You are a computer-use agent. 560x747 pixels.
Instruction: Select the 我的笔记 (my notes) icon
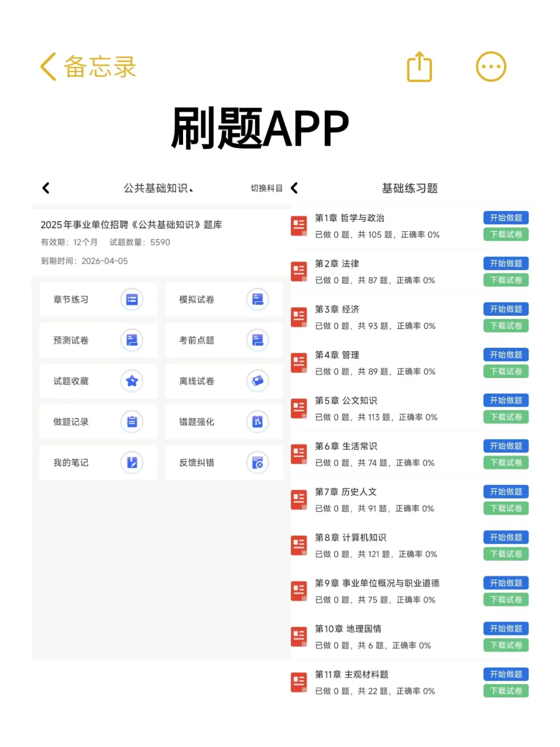131,463
